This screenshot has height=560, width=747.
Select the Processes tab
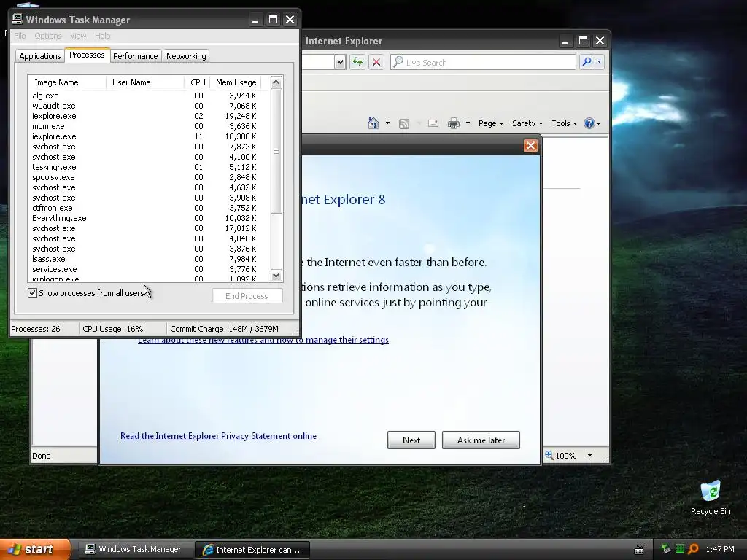pyautogui.click(x=87, y=55)
